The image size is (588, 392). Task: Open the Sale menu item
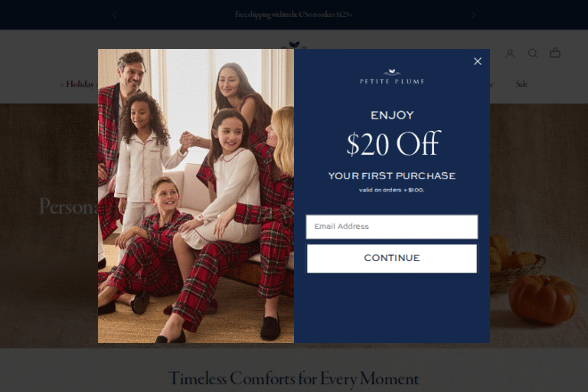click(521, 84)
